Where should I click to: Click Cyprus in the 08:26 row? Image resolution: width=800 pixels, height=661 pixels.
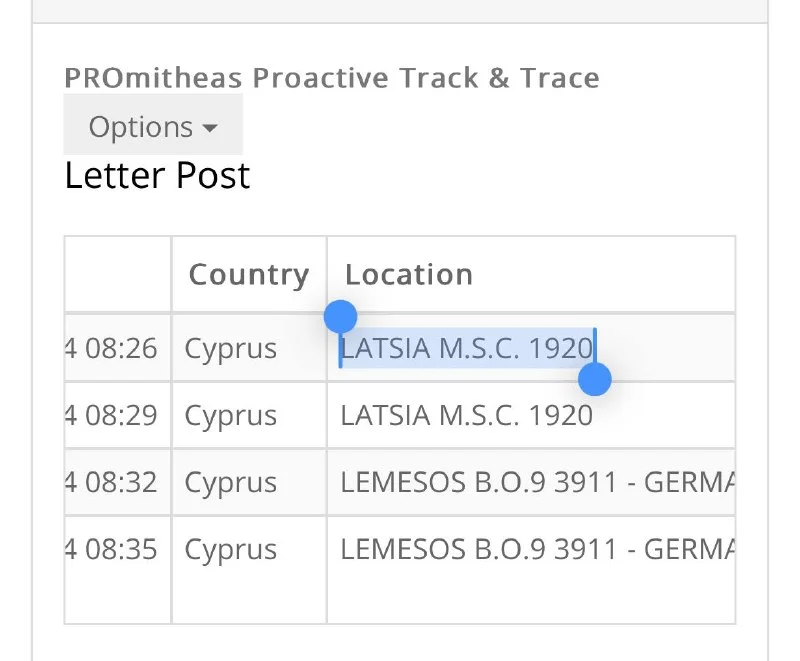231,348
